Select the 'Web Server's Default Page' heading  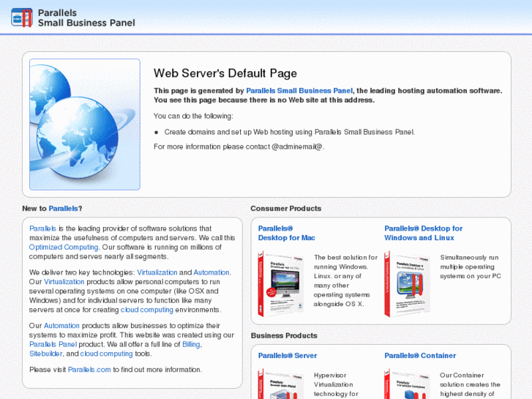(225, 73)
